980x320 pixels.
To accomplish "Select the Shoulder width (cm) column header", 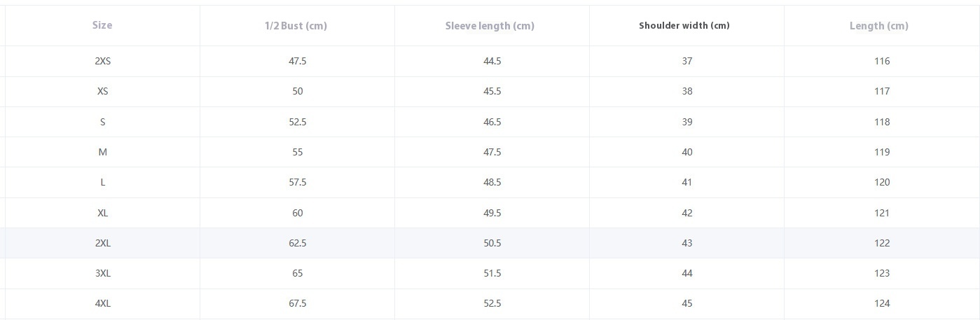I will coord(684,25).
